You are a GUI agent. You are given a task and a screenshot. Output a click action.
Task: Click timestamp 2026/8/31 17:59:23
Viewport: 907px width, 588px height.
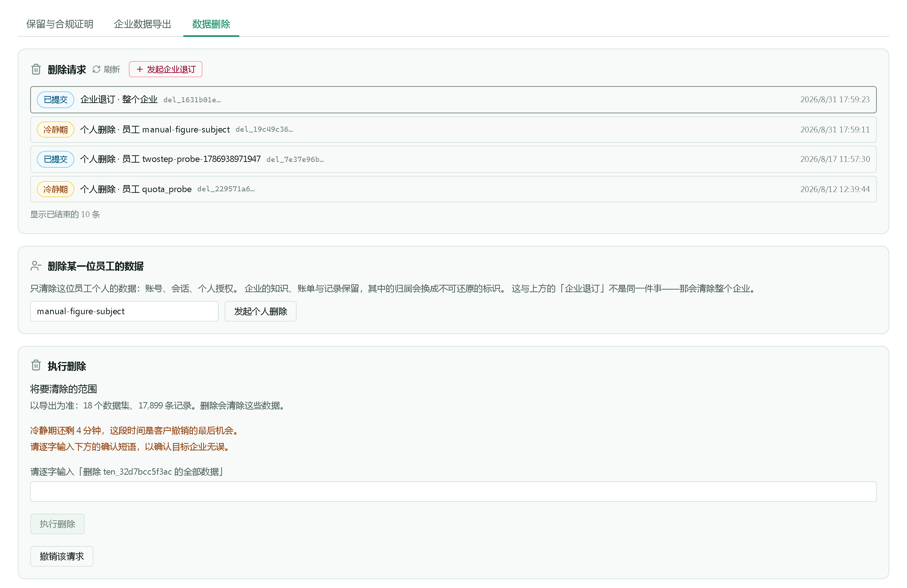834,100
